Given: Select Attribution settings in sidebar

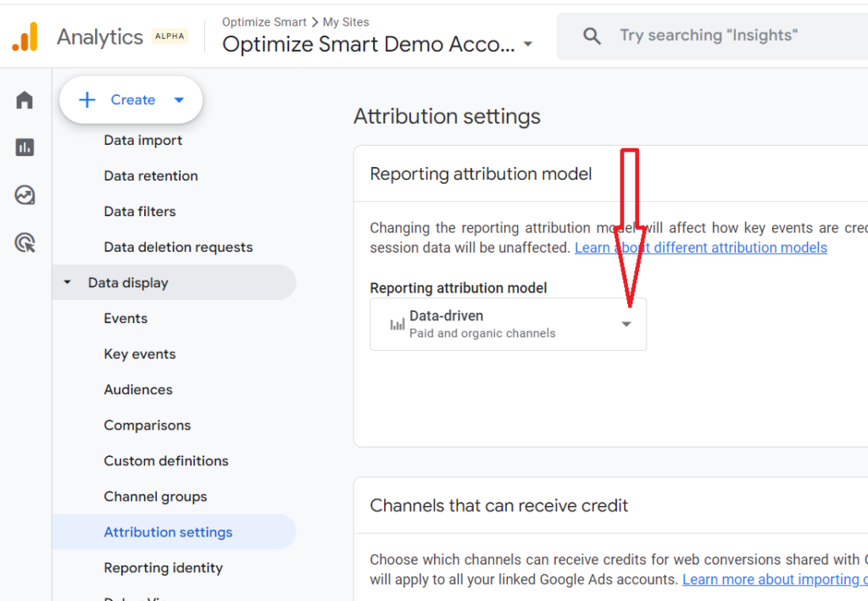Looking at the screenshot, I should pos(175,531).
